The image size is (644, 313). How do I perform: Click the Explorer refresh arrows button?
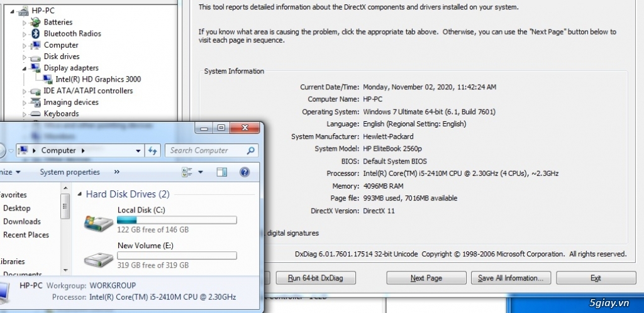(152, 151)
